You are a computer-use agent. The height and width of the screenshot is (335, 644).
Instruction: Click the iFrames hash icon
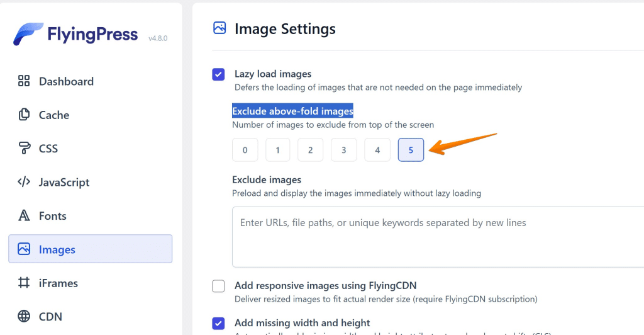[x=24, y=283]
